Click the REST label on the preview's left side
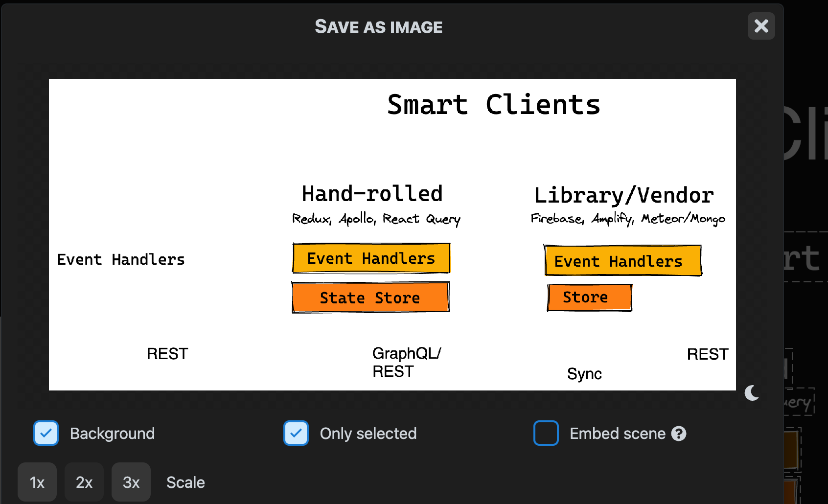The height and width of the screenshot is (504, 828). click(167, 353)
